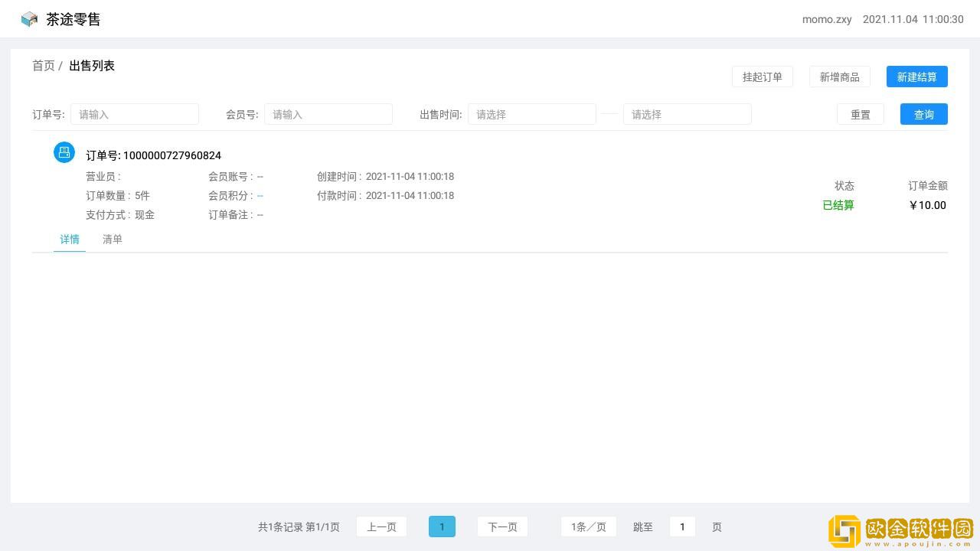Focus the 会员号 input field
Screen dimensions: 980x551
pyautogui.click(x=328, y=114)
